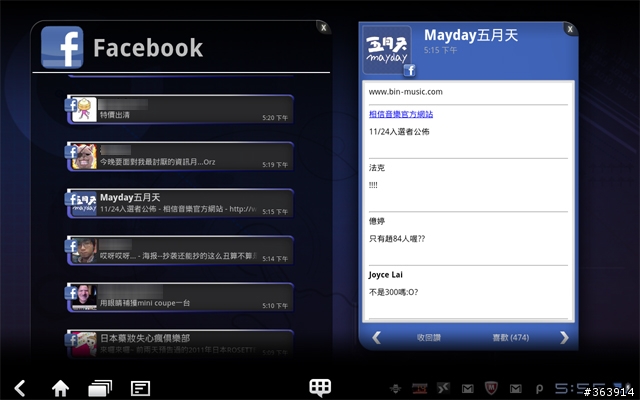The height and width of the screenshot is (400, 640).
Task: Tap the Mayday logo thumbnail in the feed list
Action: [x=84, y=203]
